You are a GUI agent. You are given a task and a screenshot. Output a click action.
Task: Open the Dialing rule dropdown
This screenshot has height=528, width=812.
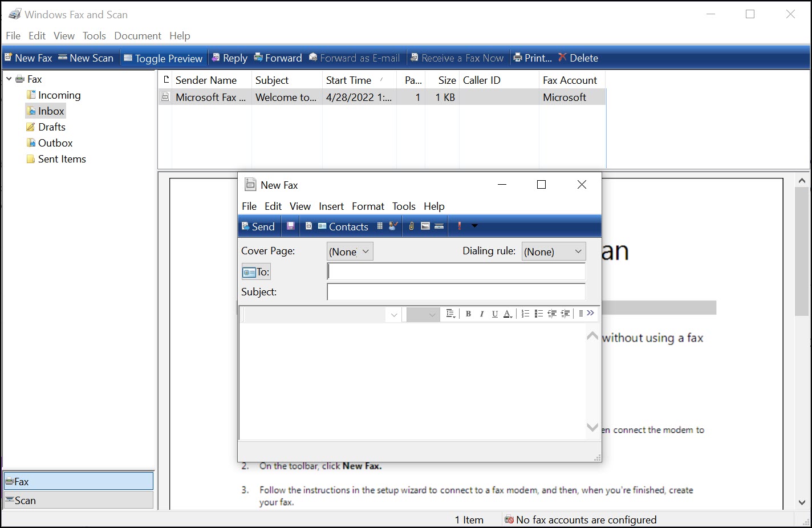553,251
